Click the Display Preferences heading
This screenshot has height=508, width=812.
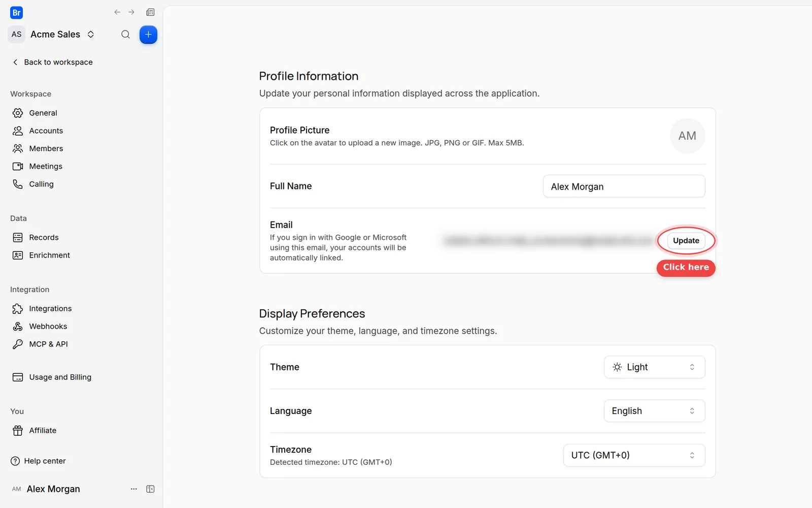(x=312, y=313)
